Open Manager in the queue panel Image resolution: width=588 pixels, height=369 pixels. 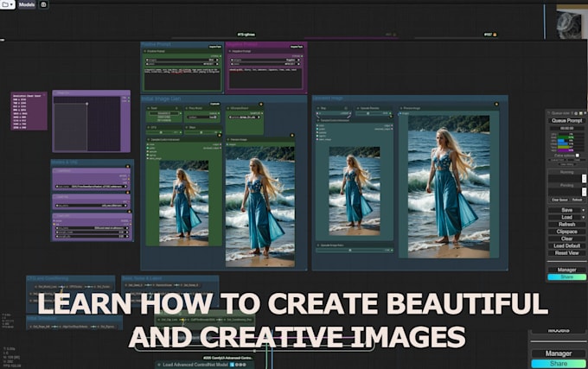[x=566, y=270]
